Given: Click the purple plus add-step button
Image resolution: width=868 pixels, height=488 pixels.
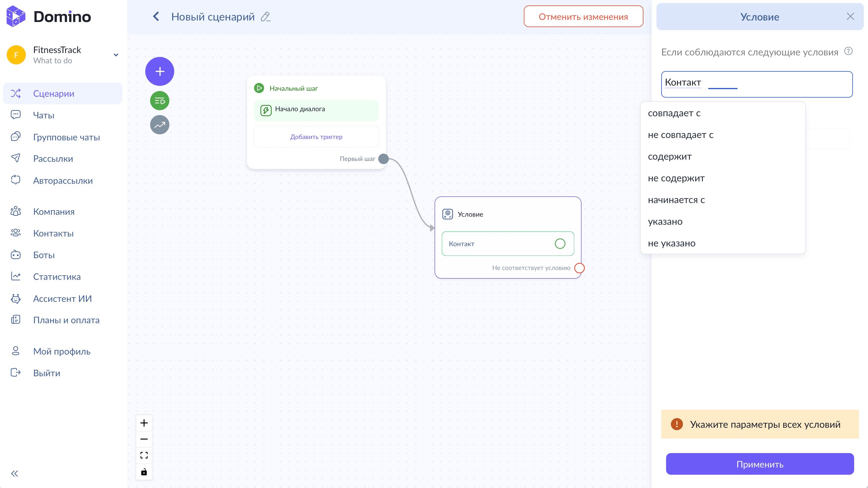Looking at the screenshot, I should coord(159,71).
